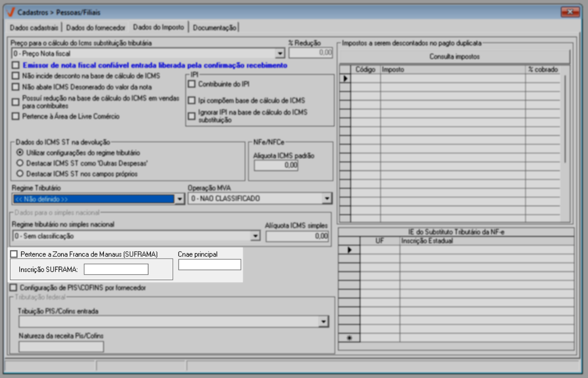588x378 pixels.
Task: Select Destacar ICMS ST como 'Outras Despesas'
Action: click(19, 163)
